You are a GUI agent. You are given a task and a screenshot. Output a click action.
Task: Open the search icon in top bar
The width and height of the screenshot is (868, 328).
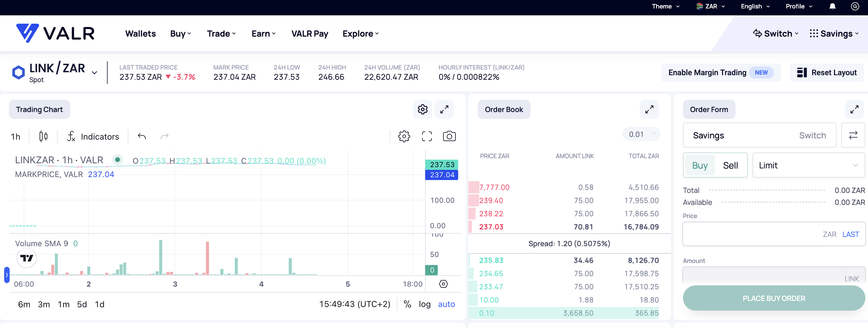coord(855,6)
